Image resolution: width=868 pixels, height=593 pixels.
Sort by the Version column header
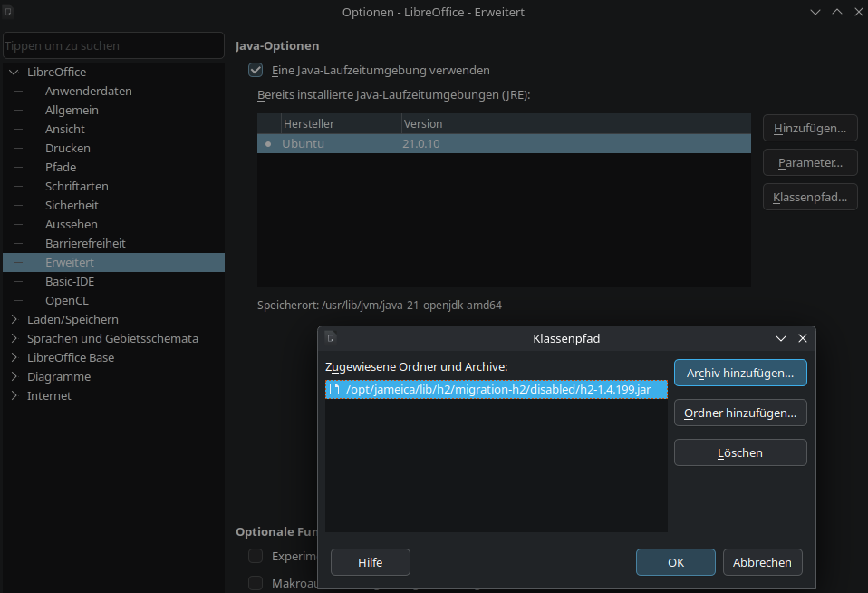(575, 123)
